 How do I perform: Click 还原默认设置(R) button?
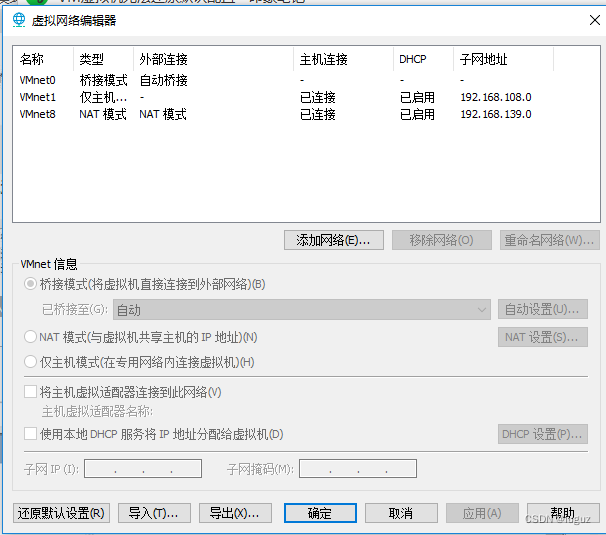[61, 513]
